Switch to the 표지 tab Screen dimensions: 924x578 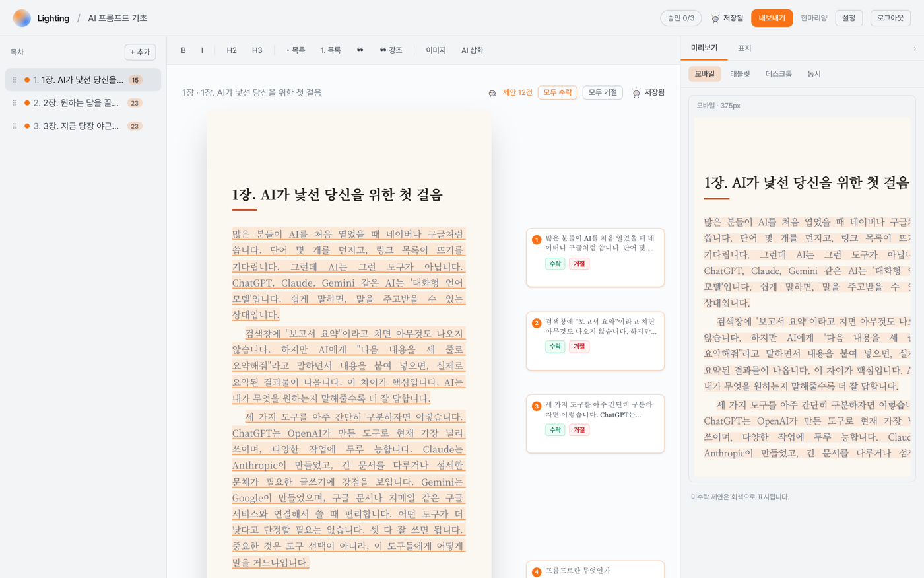click(x=744, y=48)
